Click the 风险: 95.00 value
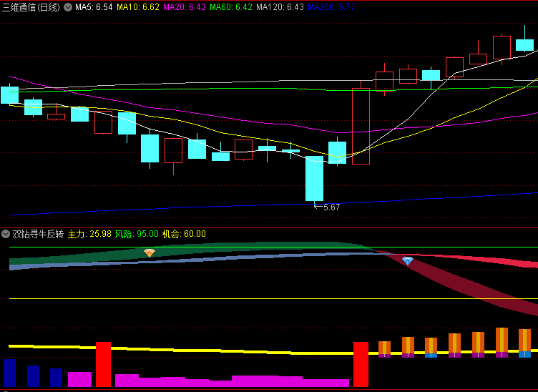Image resolution: width=538 pixels, height=392 pixels. (137, 234)
